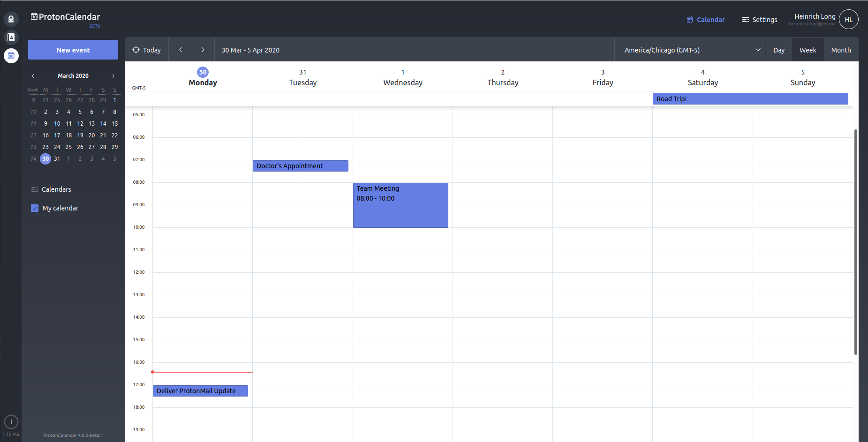The image size is (868, 442).
Task: Switch to Day view
Action: point(778,50)
